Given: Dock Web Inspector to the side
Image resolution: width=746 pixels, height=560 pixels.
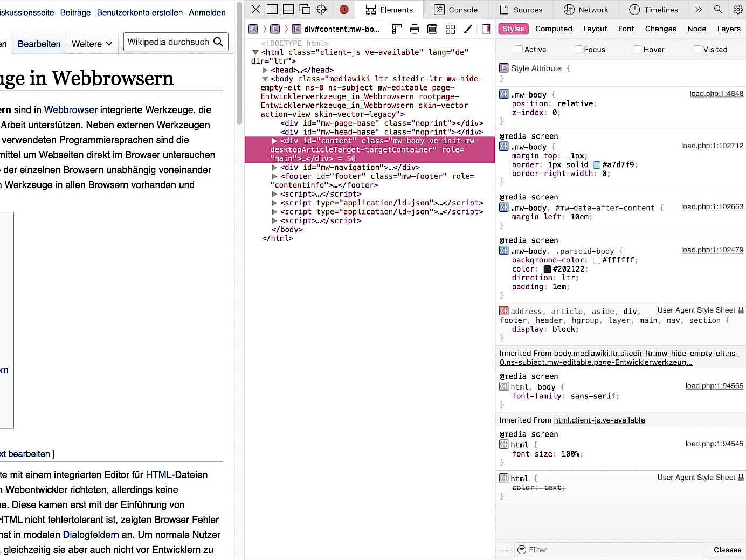Looking at the screenshot, I should click(x=272, y=9).
